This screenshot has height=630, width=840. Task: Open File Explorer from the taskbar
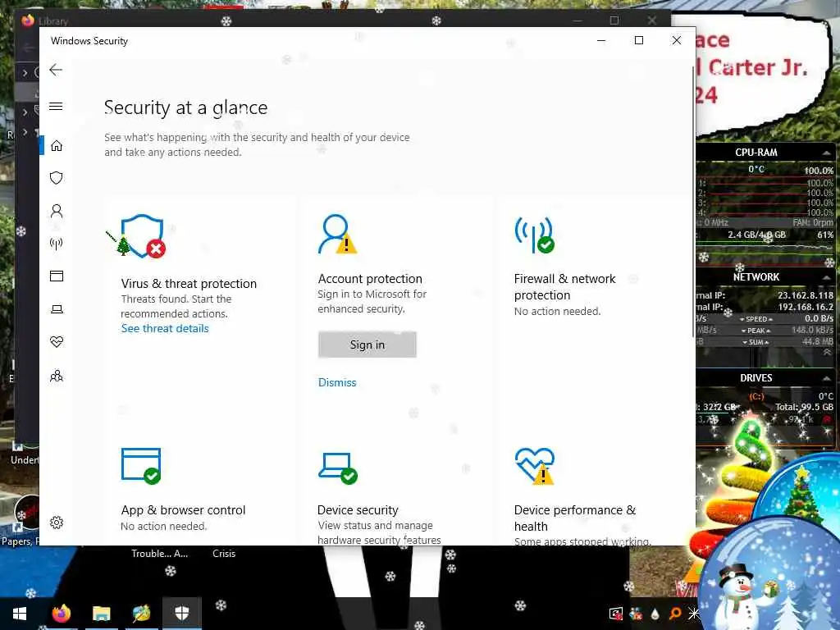click(x=101, y=614)
